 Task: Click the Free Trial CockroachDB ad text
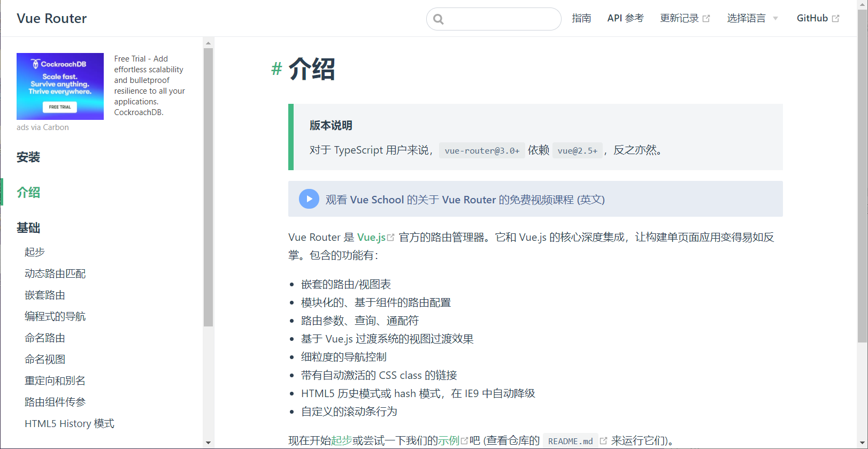(x=150, y=86)
